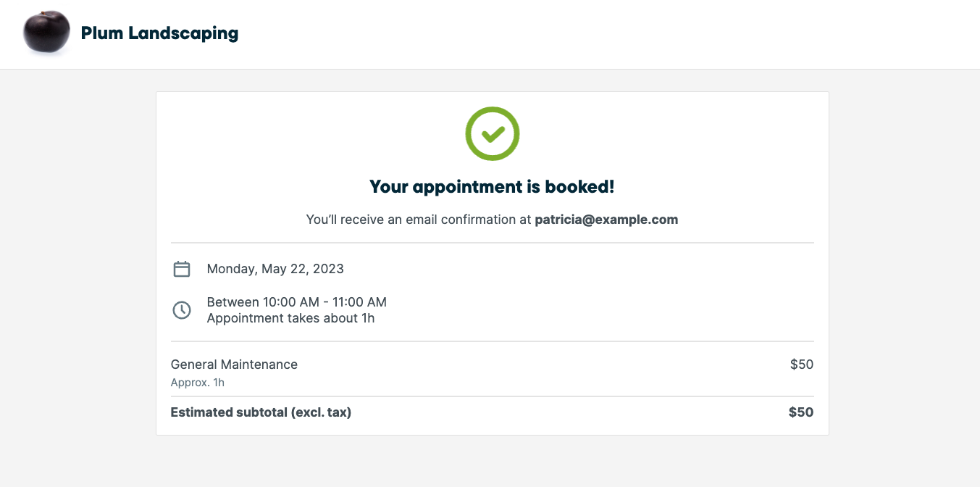
Task: Click the calendar icon beside the date
Action: click(182, 269)
